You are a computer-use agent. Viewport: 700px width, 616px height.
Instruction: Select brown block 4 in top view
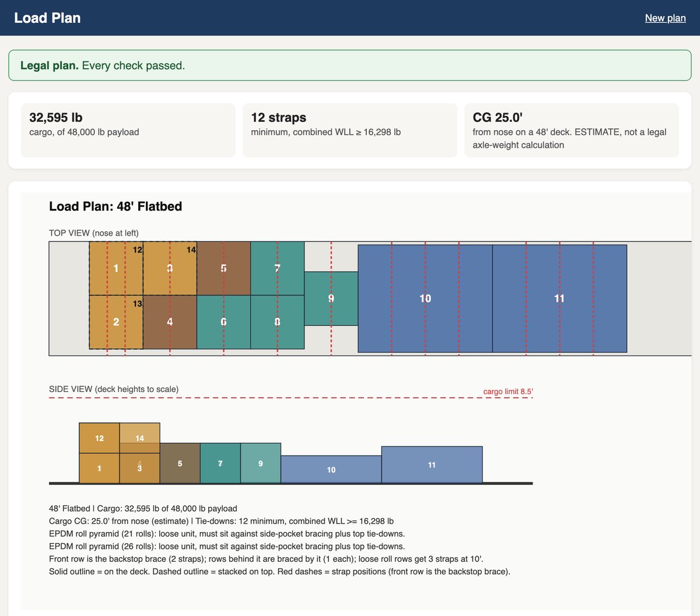coord(170,322)
